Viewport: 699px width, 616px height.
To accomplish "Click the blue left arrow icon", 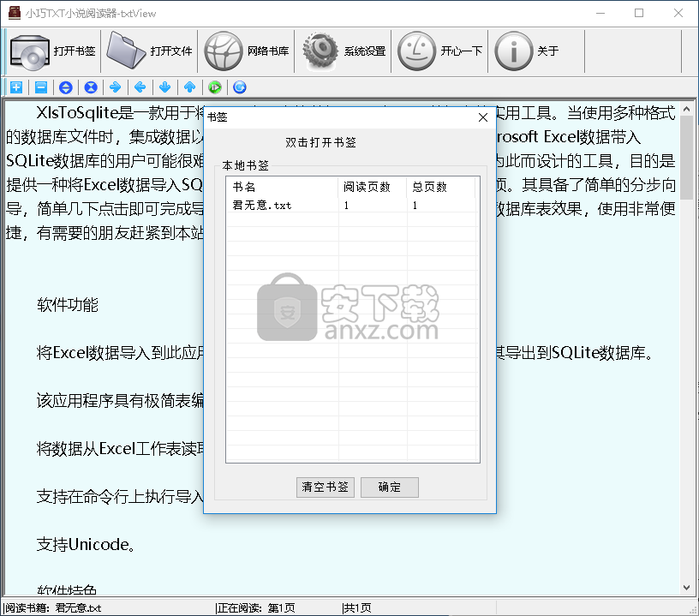I will (140, 87).
